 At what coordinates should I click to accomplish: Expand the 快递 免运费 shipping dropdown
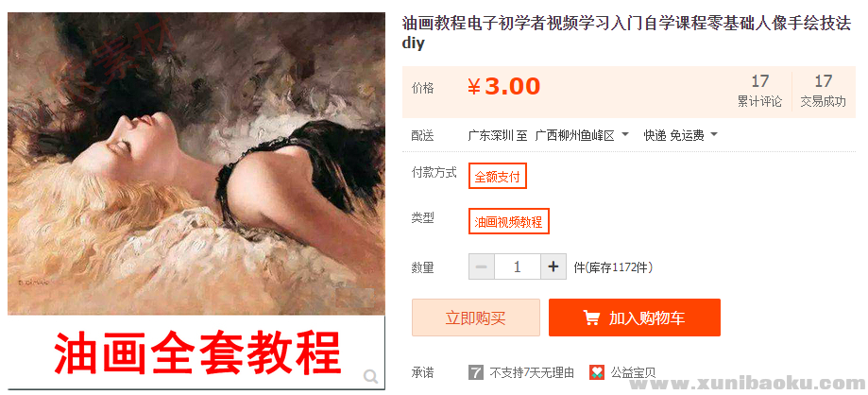coord(680,135)
